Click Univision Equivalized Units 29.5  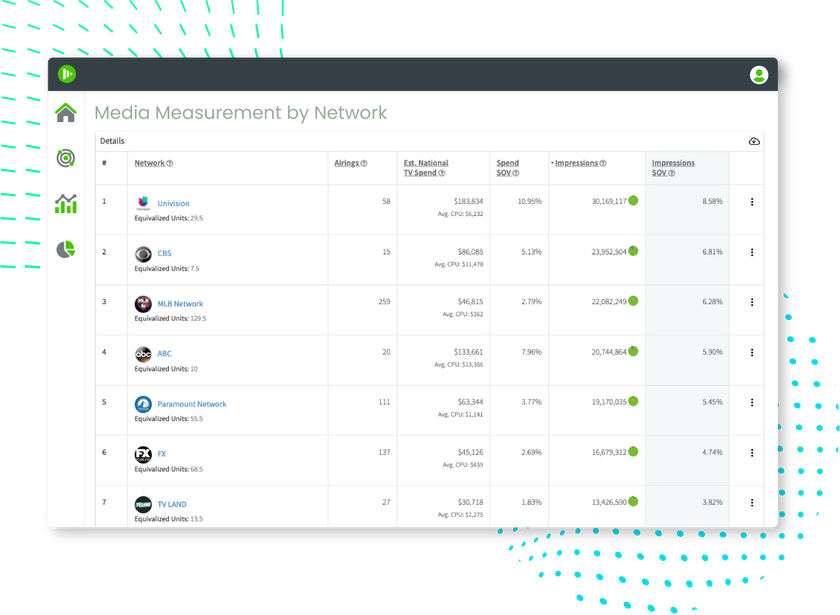[168, 218]
